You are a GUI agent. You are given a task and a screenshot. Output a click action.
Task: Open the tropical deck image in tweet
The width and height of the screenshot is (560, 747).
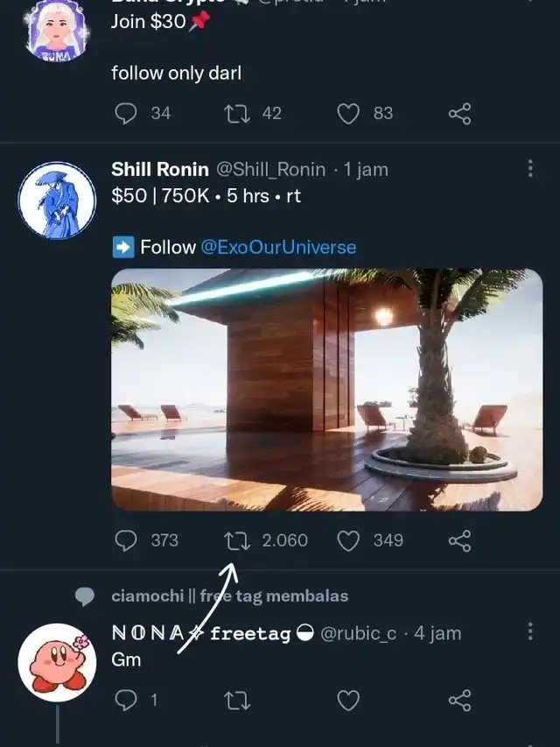[326, 390]
